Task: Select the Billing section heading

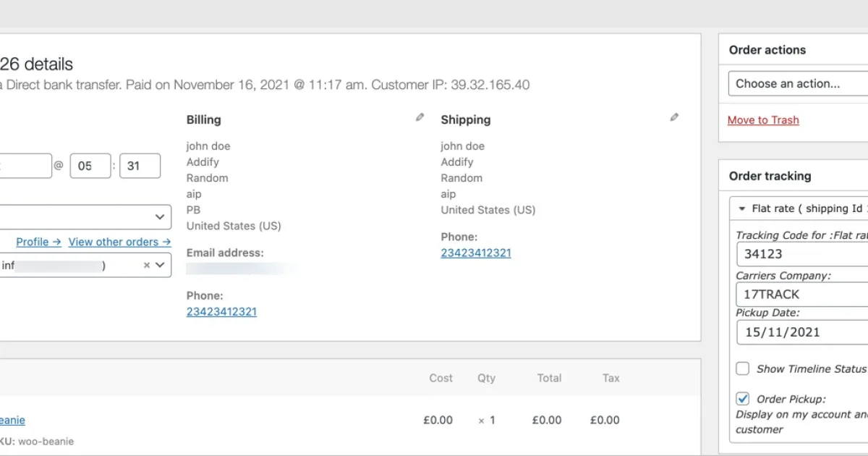Action: [x=204, y=119]
